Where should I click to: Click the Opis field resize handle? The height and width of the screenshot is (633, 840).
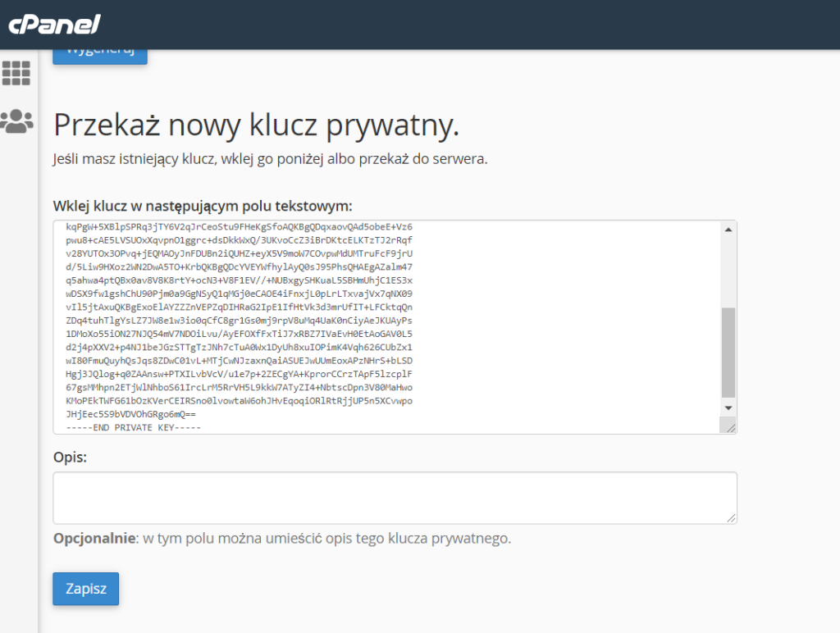coord(731,517)
